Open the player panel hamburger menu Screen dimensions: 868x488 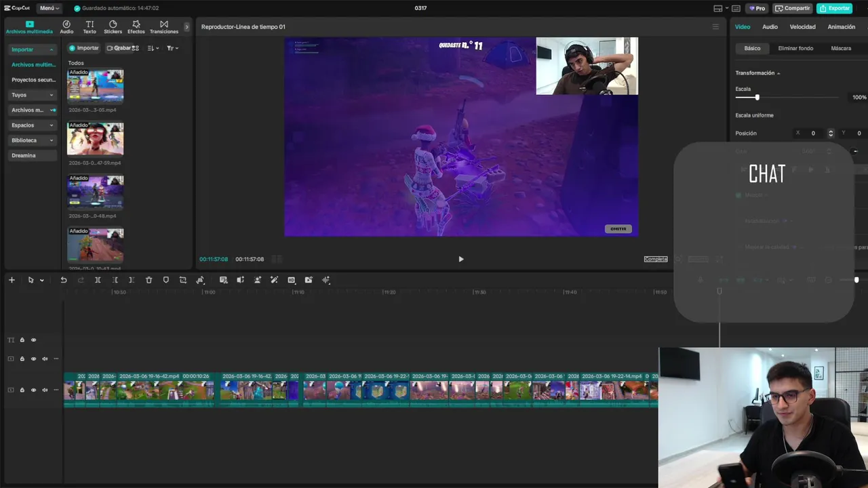click(715, 27)
